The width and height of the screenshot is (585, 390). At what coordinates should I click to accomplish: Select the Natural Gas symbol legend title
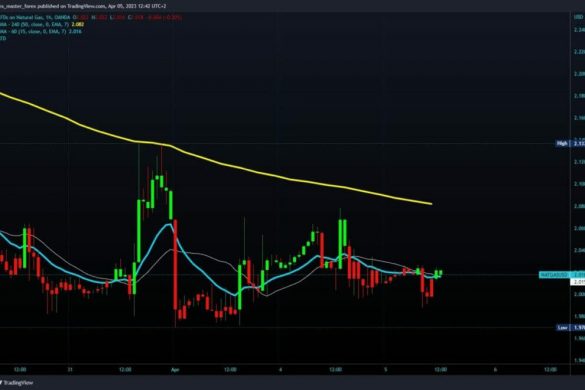point(35,17)
